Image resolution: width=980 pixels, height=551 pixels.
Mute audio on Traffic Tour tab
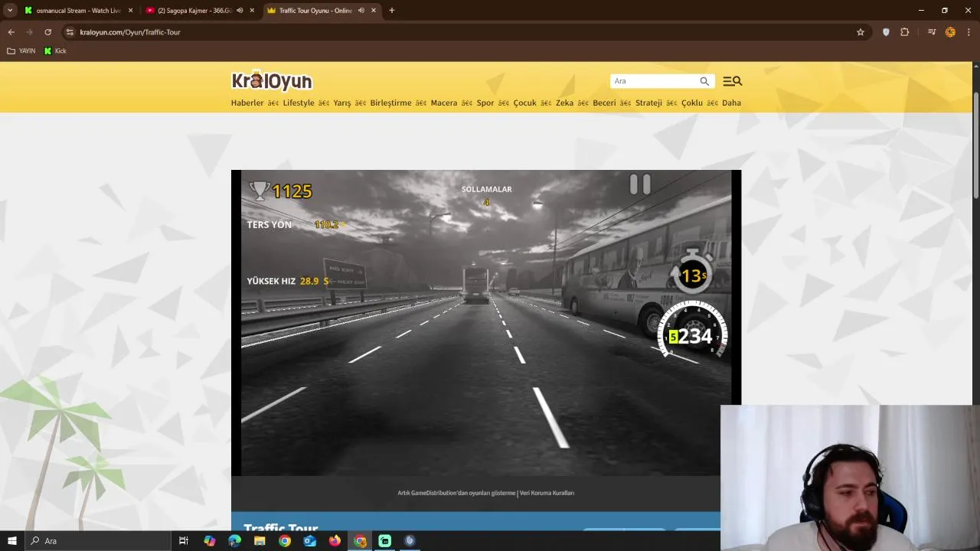tap(361, 11)
